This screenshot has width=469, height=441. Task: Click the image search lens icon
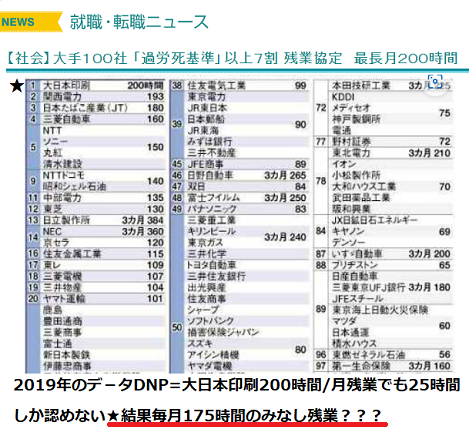tap(435, 82)
